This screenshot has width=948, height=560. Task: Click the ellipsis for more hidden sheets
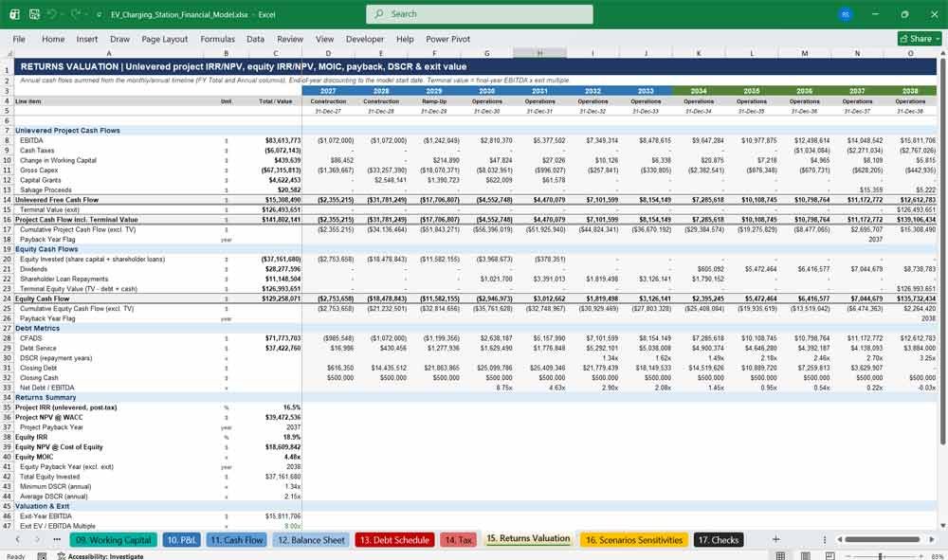57,539
